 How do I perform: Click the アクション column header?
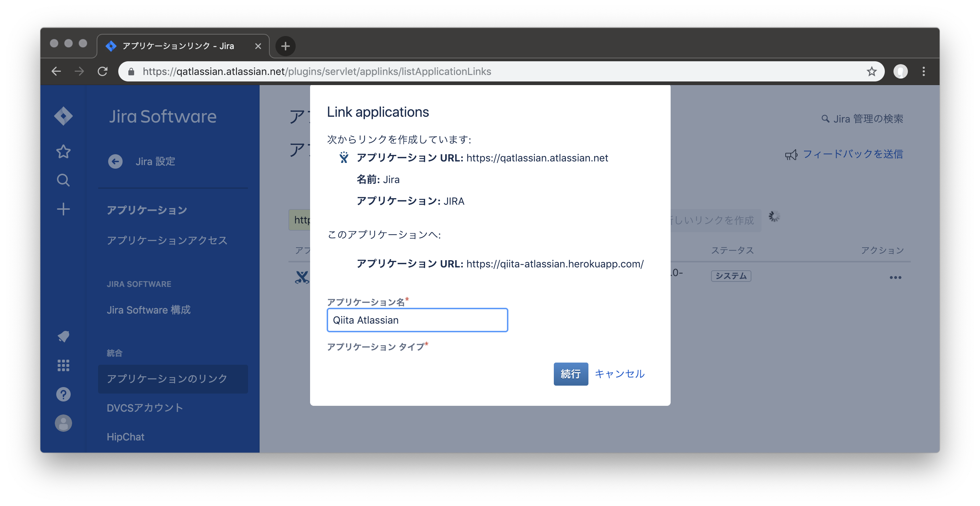tap(882, 250)
